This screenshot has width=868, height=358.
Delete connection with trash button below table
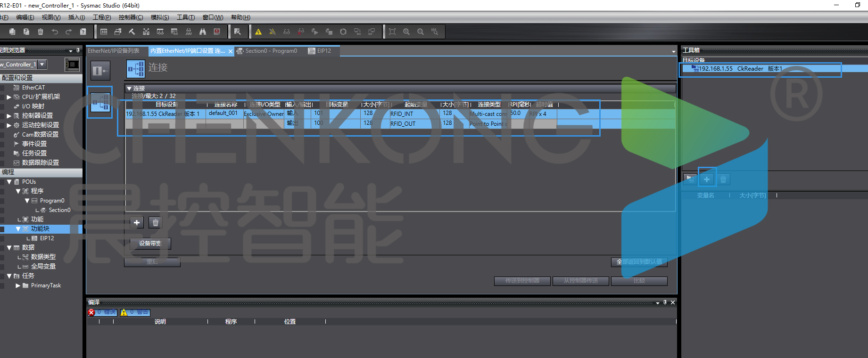click(x=156, y=222)
